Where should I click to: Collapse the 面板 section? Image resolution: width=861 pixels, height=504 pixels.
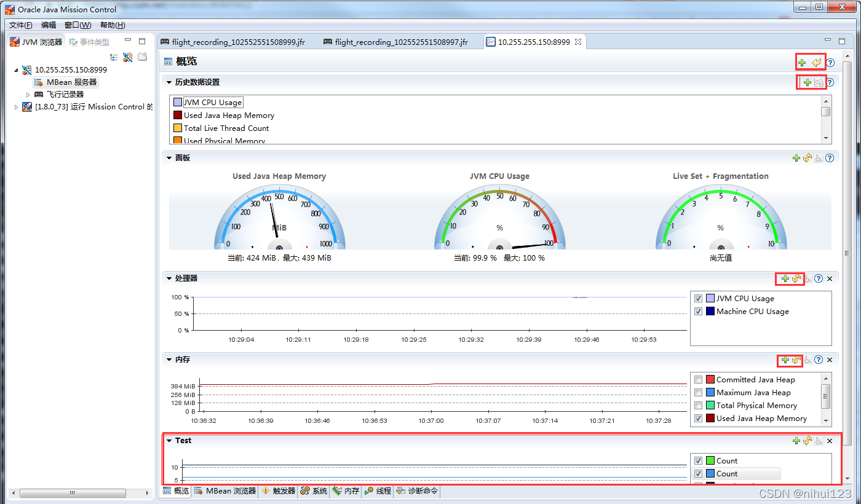(169, 158)
